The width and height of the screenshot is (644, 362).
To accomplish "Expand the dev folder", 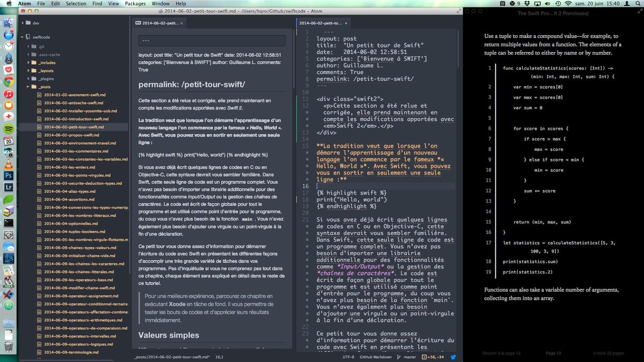I will click(x=22, y=23).
